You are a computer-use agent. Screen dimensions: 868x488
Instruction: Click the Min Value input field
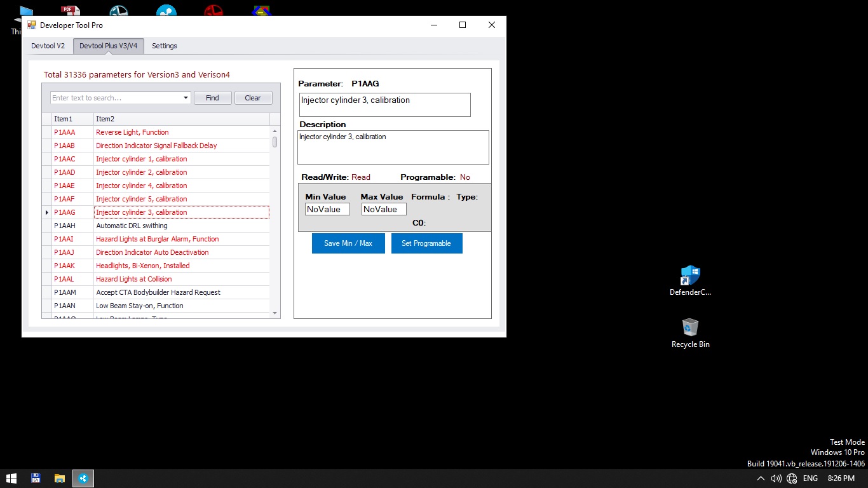[327, 209]
